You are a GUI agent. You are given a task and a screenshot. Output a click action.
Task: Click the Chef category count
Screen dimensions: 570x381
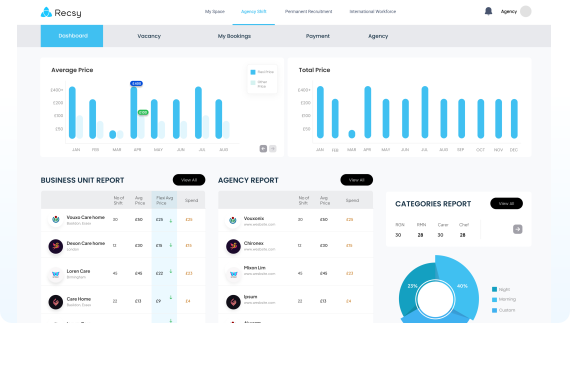(x=462, y=235)
